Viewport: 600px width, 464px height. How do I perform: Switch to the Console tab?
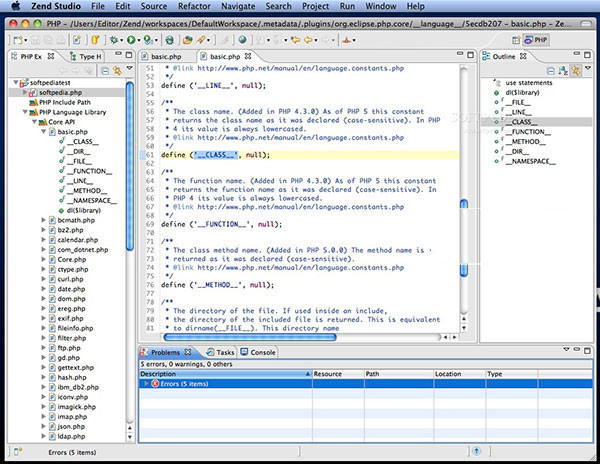(x=262, y=352)
